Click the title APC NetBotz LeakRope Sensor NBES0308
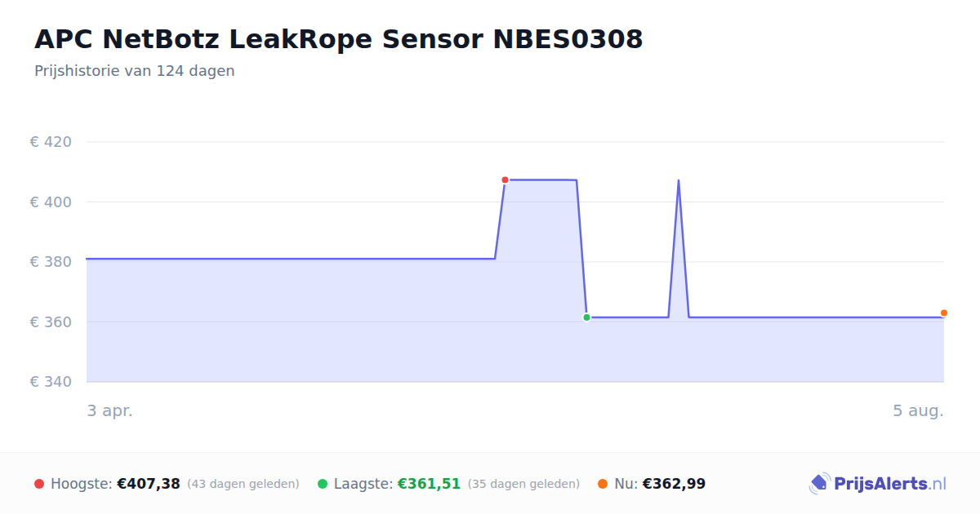 339,38
